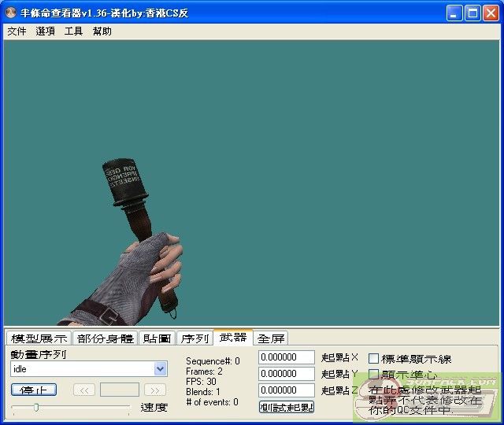Toggle the 顯示準心 checkbox
Image resolution: width=504 pixels, height=425 pixels.
pos(374,375)
